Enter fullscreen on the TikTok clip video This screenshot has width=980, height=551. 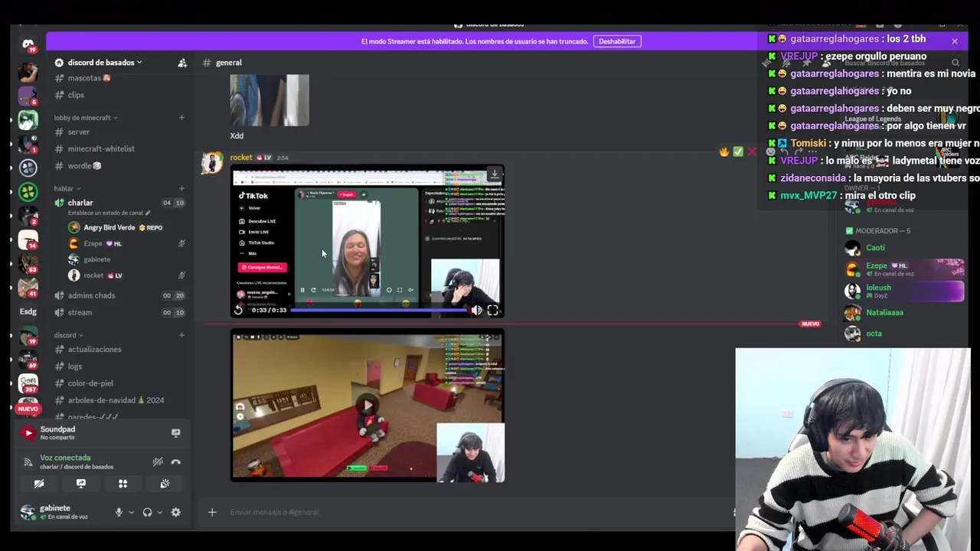[492, 310]
